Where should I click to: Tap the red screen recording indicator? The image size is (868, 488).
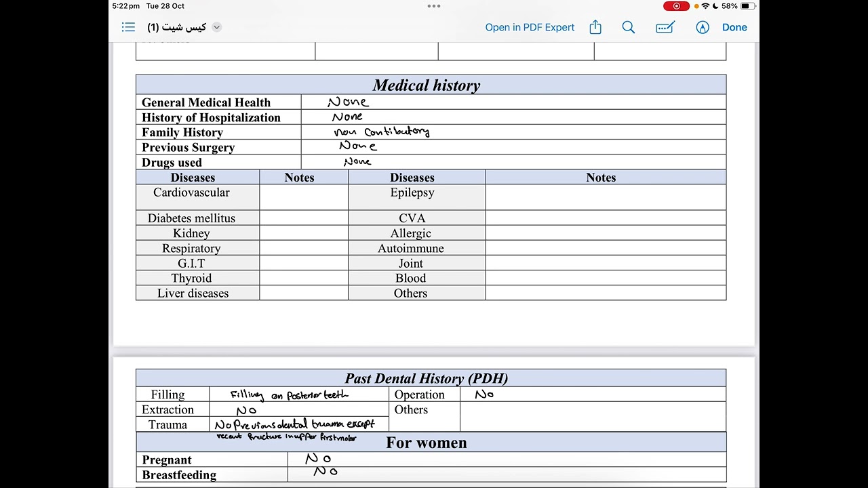tap(676, 6)
